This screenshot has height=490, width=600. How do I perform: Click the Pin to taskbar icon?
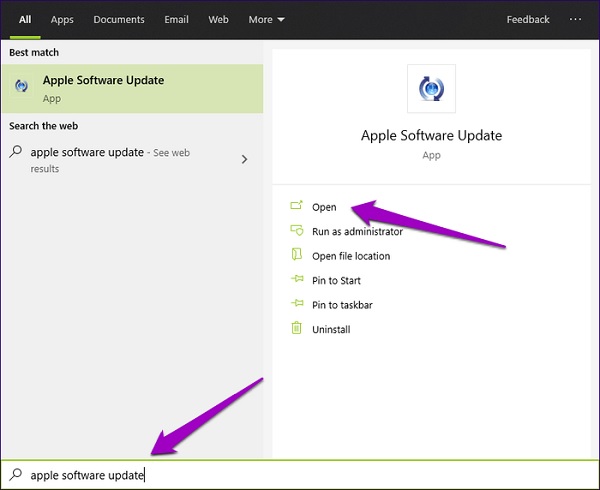[296, 305]
